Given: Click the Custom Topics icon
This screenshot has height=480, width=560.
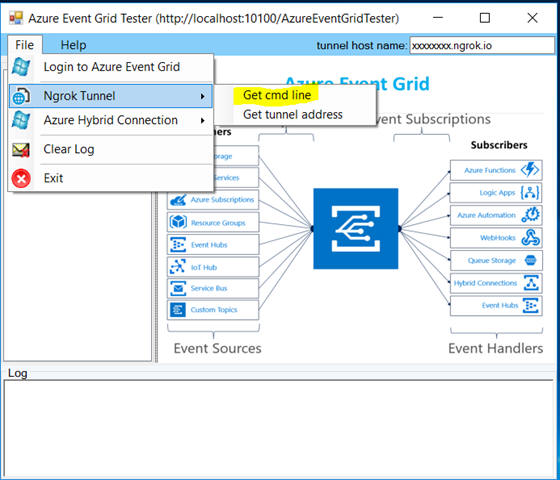Looking at the screenshot, I should click(x=178, y=310).
